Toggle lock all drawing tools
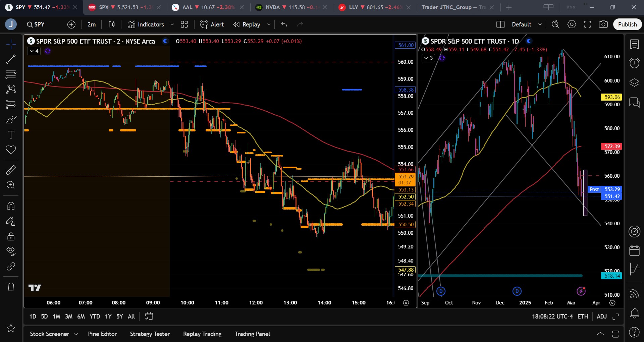 pos(11,236)
